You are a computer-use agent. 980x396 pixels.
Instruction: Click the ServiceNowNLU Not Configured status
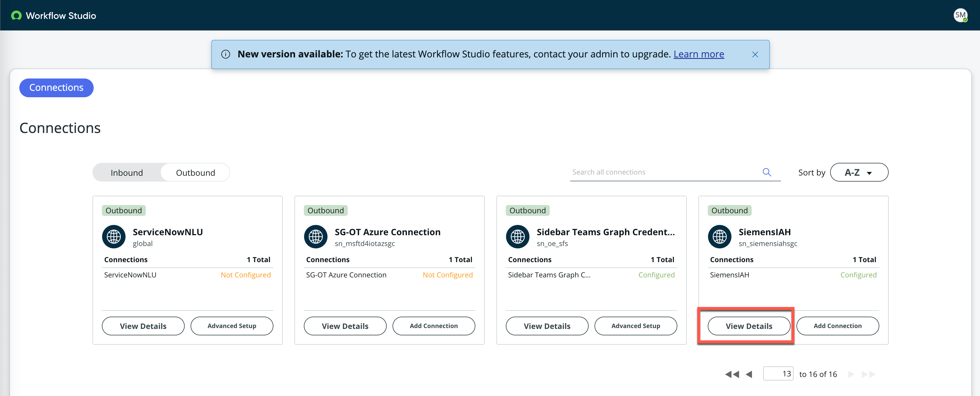click(x=246, y=275)
